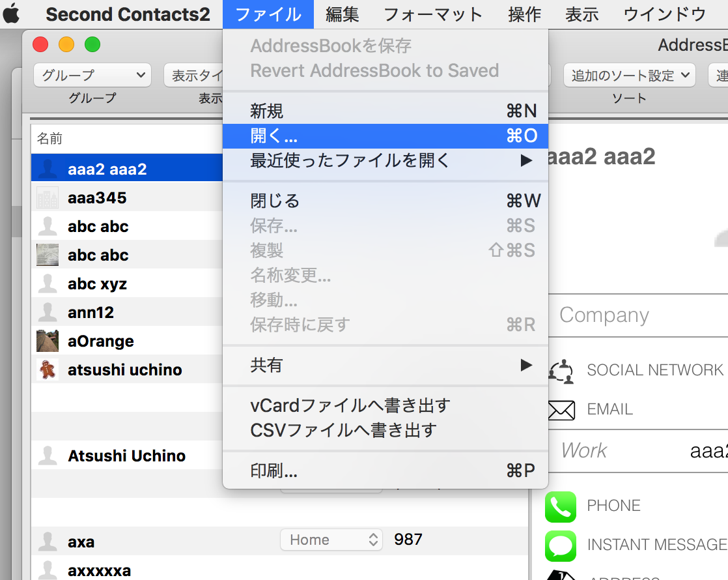
Task: Click the aOrange contact photo thumbnail
Action: [x=48, y=341]
